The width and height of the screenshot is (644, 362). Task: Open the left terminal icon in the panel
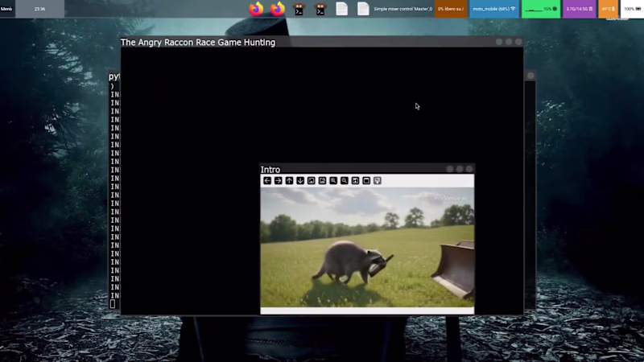point(299,9)
